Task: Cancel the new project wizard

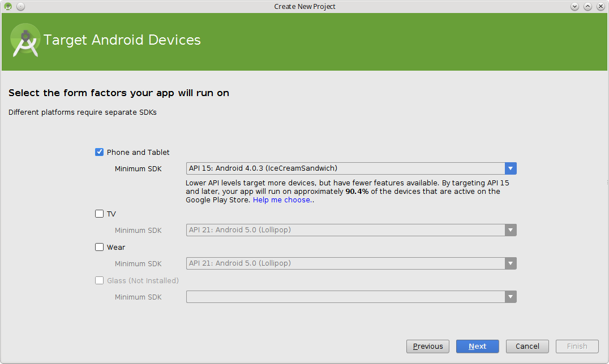Action: coord(527,346)
